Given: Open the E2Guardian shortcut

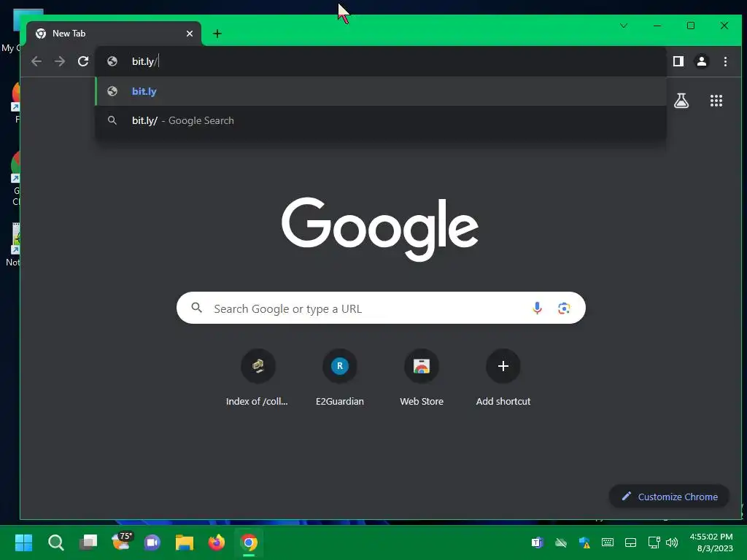Looking at the screenshot, I should 340,378.
